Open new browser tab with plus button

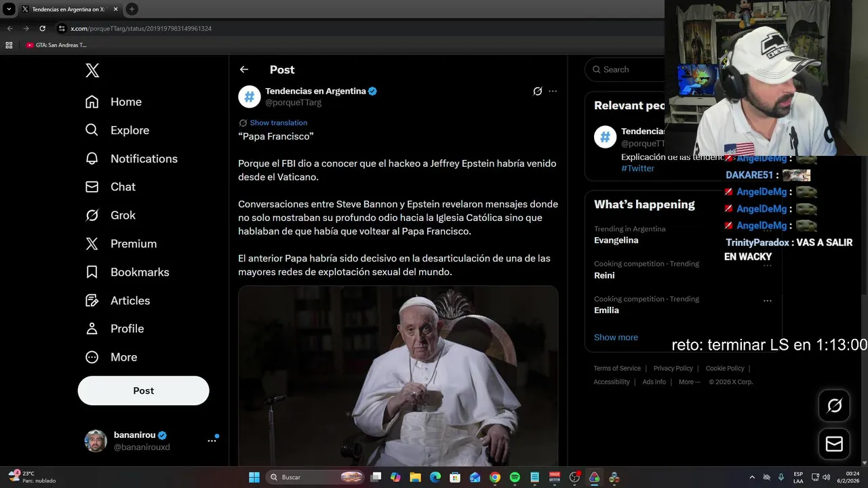(x=132, y=9)
